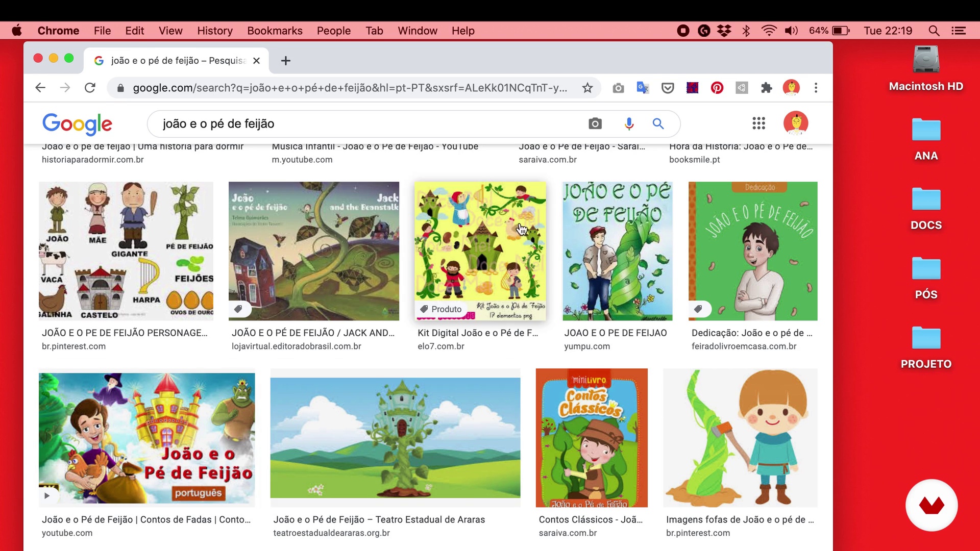Image resolution: width=980 pixels, height=551 pixels.
Task: Click the feiradolivroemcasa.com.br link
Action: (744, 346)
